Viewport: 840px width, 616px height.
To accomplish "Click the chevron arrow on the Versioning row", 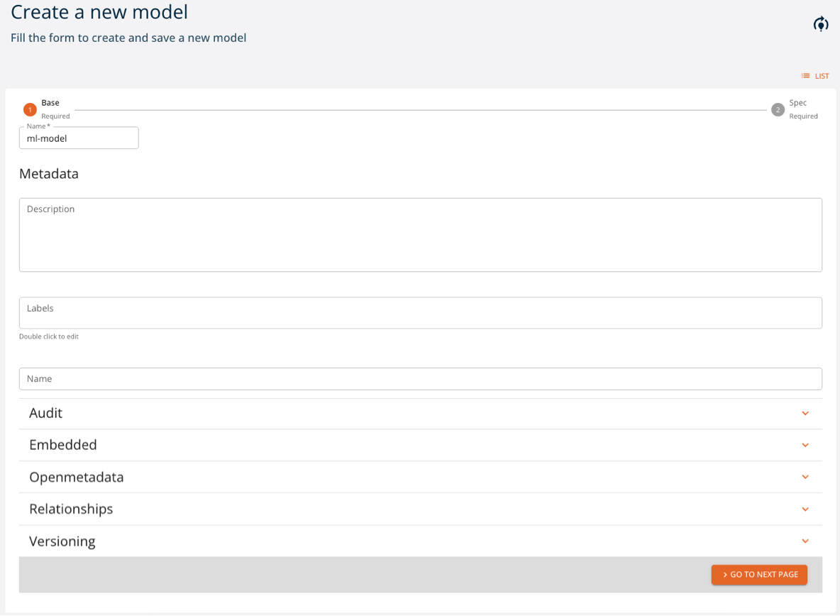I will (x=805, y=541).
